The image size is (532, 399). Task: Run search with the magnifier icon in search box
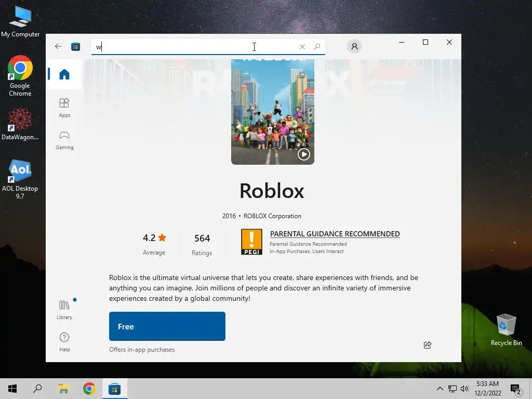317,47
